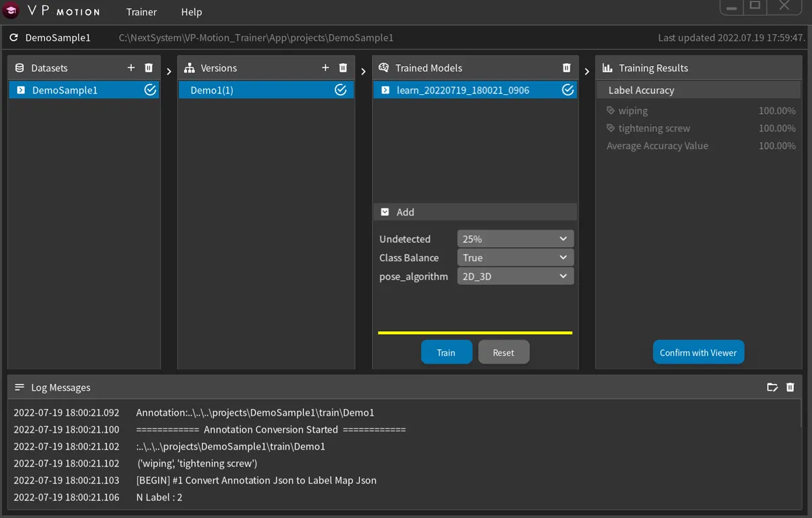Open the Class Balance dropdown
812x518 pixels.
516,258
